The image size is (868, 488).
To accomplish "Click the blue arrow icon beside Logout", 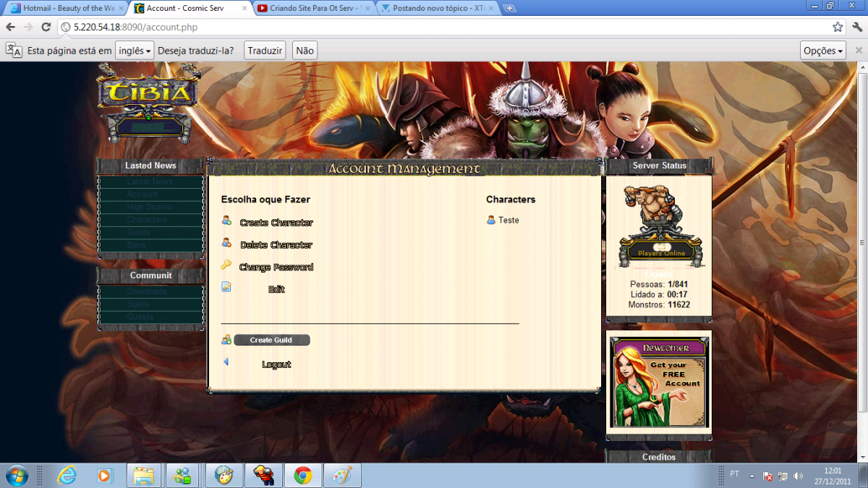I will (x=226, y=362).
